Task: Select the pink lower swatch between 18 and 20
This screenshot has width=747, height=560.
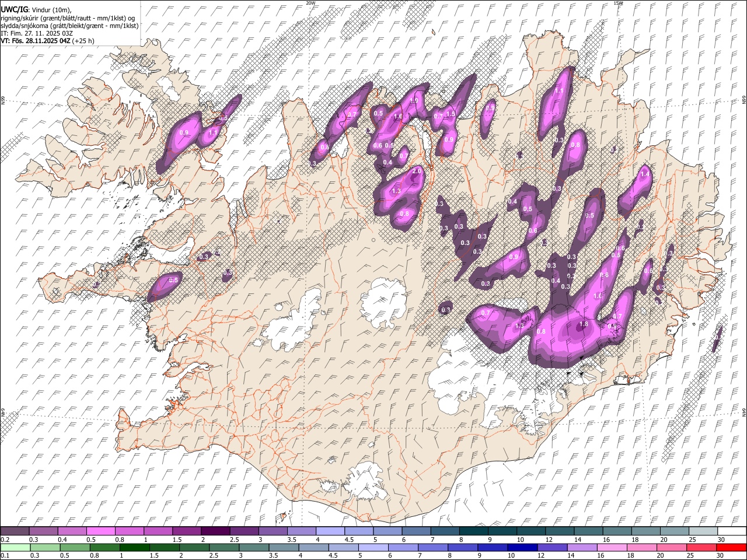Action: pyautogui.click(x=642, y=547)
